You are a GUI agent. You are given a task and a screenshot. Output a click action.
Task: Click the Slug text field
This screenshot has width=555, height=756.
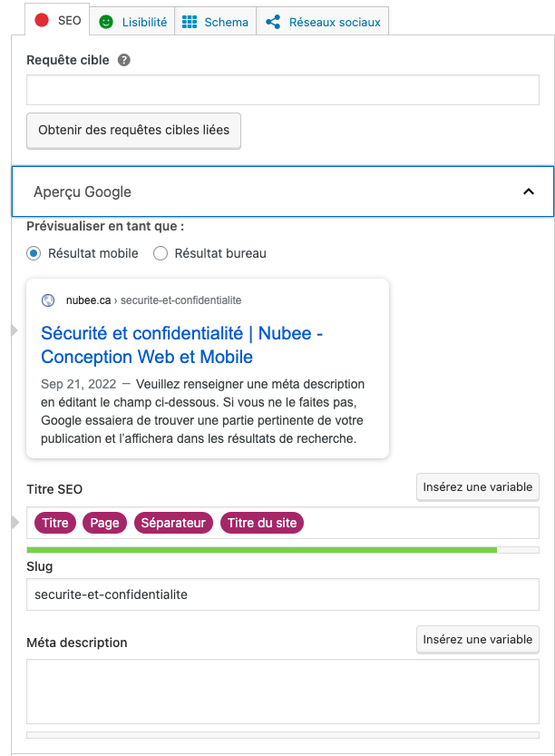(x=283, y=594)
